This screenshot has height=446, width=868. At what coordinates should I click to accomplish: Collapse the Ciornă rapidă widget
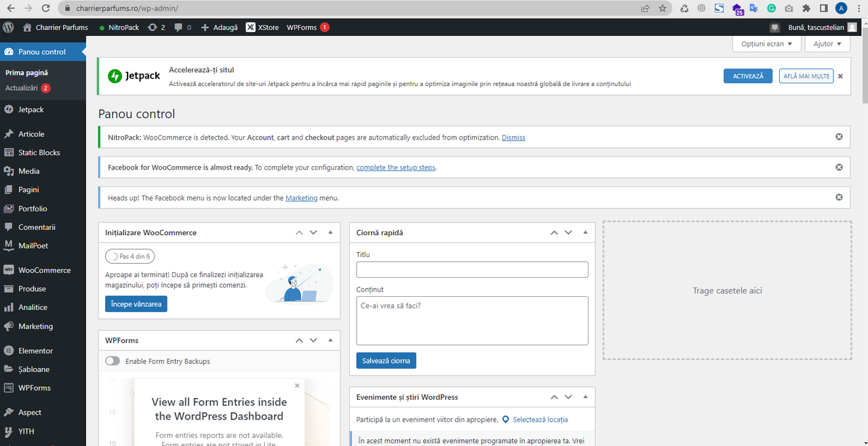[585, 232]
